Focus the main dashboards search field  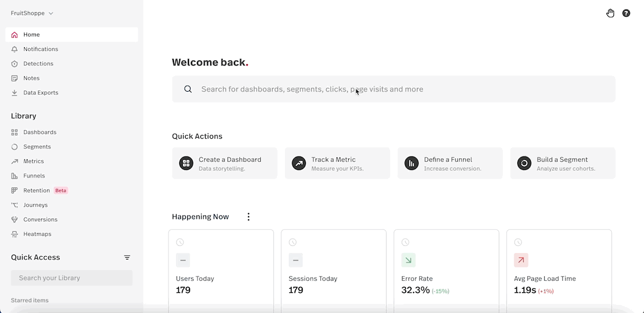point(394,89)
